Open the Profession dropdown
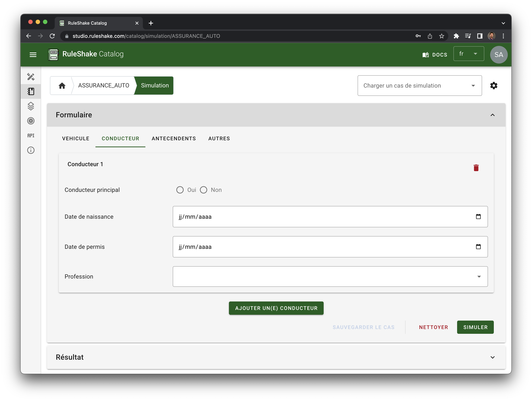 coord(330,276)
